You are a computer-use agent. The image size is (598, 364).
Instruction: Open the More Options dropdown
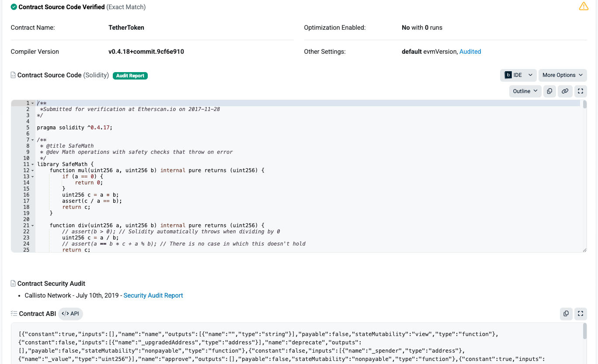pyautogui.click(x=563, y=75)
